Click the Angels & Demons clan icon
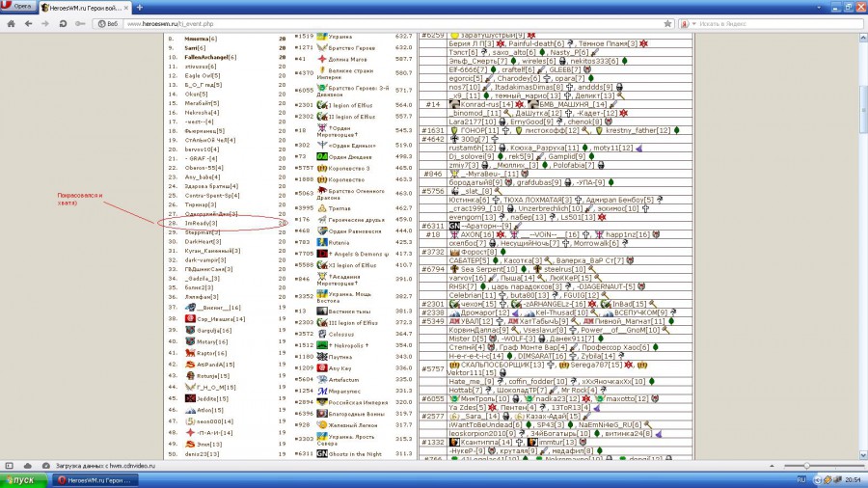Image resolution: width=868 pixels, height=488 pixels. (x=321, y=254)
